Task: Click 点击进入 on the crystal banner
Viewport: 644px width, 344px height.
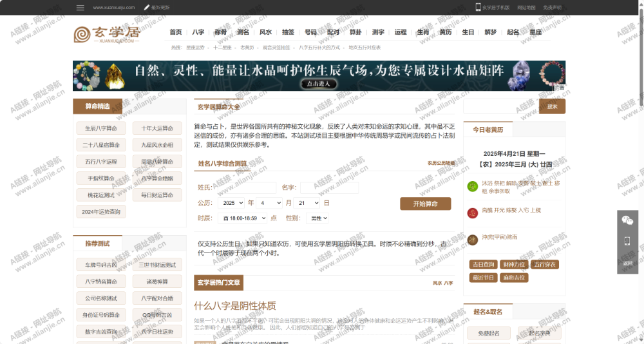Action: (x=319, y=84)
